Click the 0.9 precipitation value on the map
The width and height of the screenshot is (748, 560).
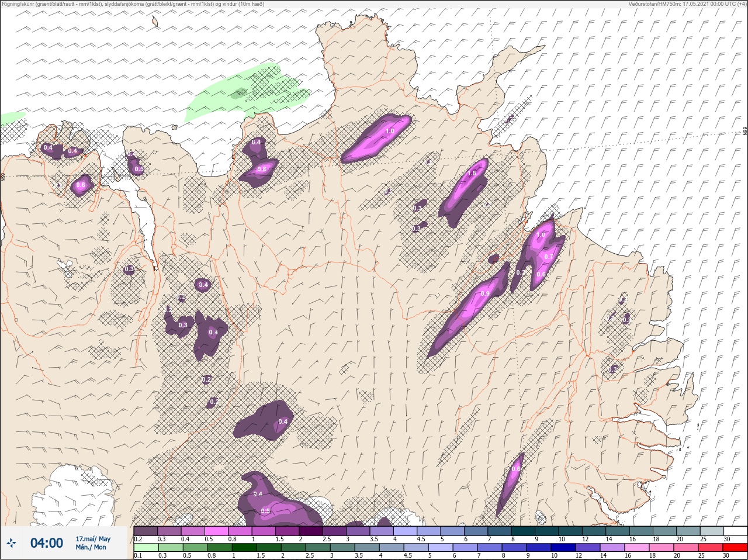coord(484,294)
